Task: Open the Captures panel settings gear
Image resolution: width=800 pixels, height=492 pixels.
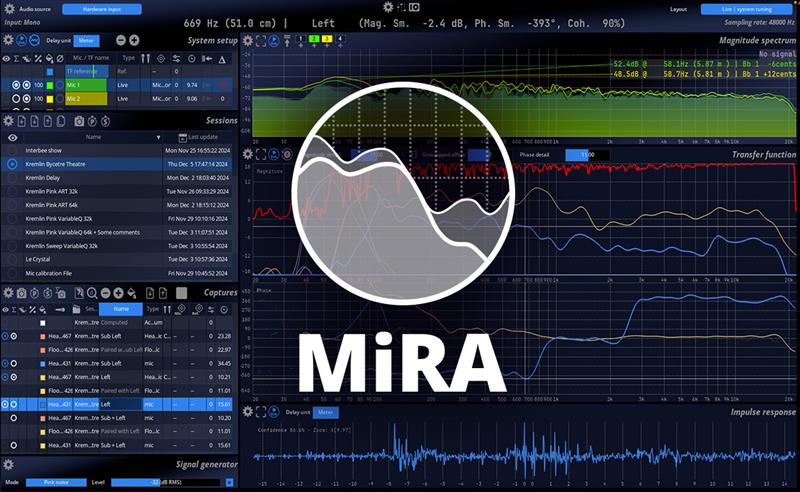Action: coord(8,292)
